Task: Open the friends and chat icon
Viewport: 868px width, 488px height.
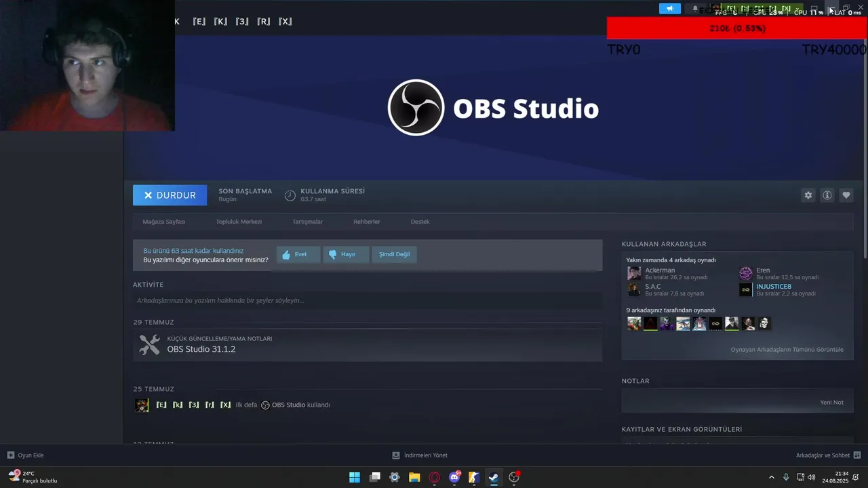Action: tap(857, 455)
